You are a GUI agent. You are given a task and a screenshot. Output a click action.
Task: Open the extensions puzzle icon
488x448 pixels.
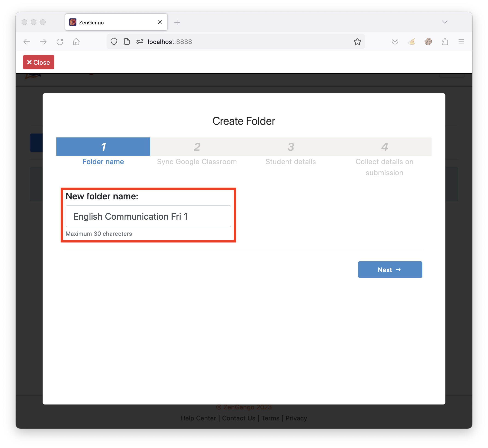pos(445,42)
